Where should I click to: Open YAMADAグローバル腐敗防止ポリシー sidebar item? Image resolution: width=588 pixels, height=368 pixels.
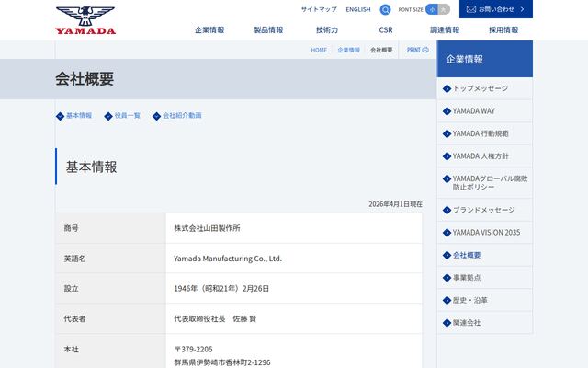point(484,183)
